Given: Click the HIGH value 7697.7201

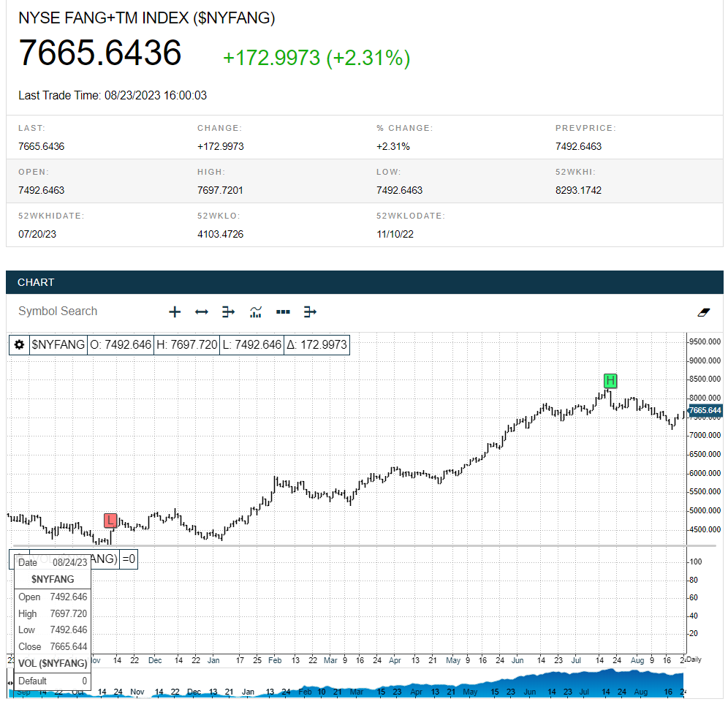Looking at the screenshot, I should (220, 190).
